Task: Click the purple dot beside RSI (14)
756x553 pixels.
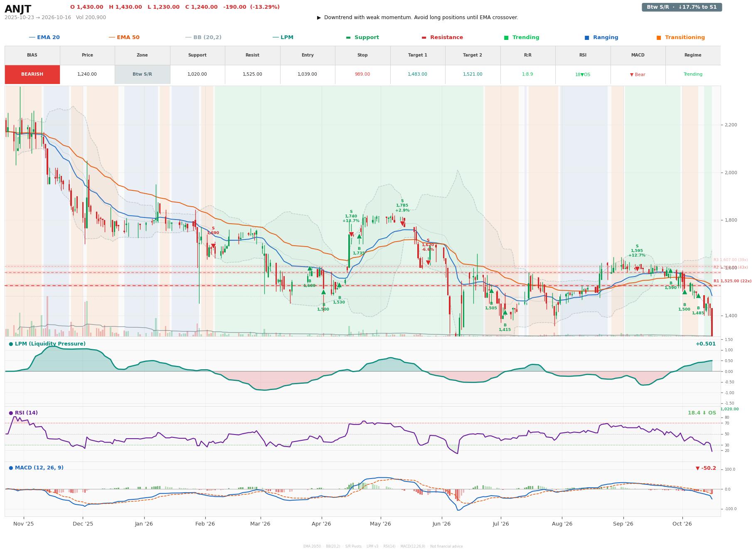Action: [11, 413]
